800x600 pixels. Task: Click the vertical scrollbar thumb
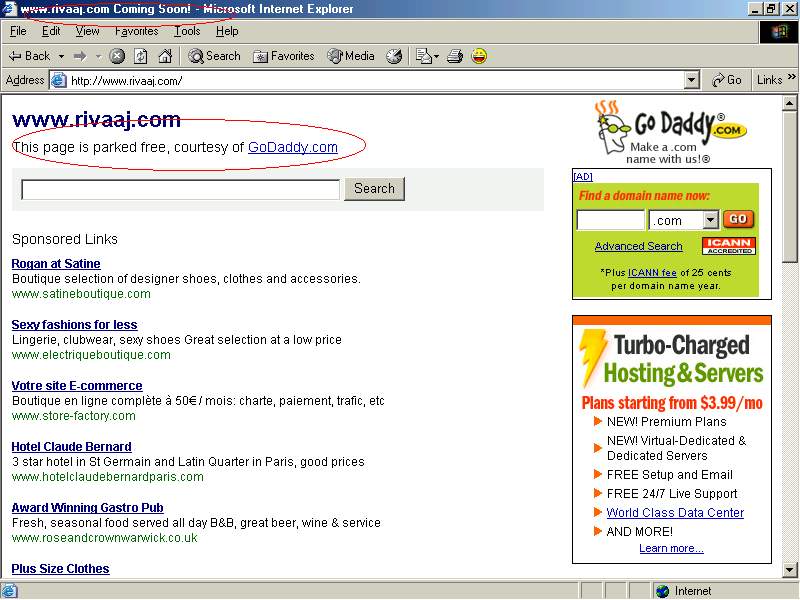pyautogui.click(x=789, y=186)
